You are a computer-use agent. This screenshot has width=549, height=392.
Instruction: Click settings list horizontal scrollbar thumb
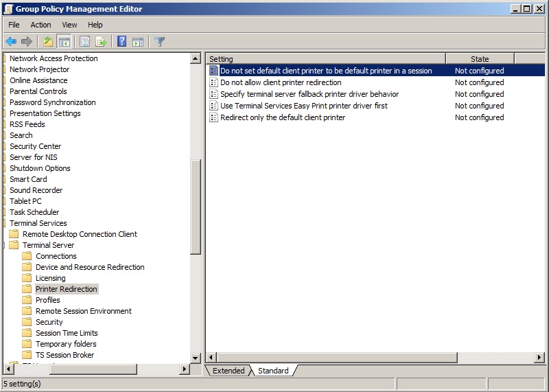pos(337,358)
